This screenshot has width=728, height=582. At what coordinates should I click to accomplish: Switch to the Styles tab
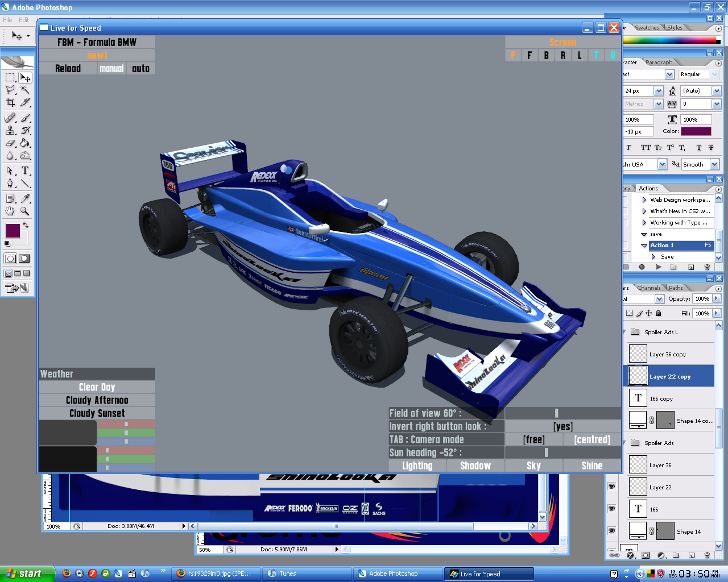pos(675,27)
